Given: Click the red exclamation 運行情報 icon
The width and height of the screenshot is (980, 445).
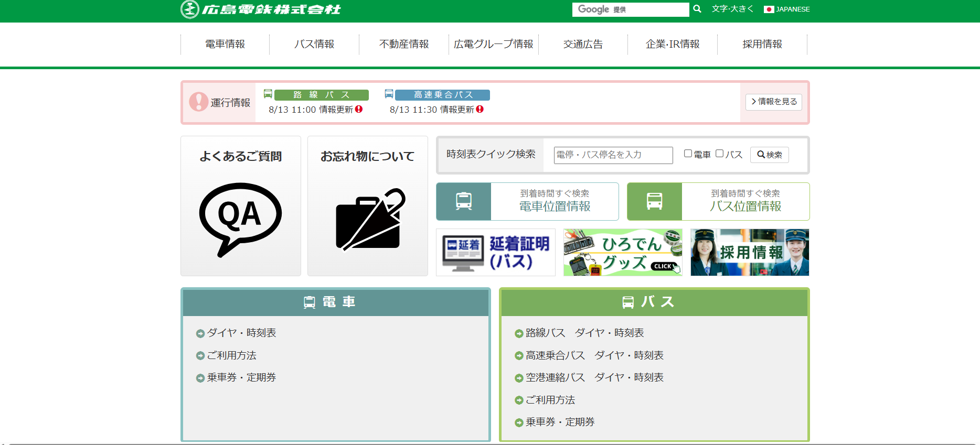Looking at the screenshot, I should pyautogui.click(x=199, y=102).
